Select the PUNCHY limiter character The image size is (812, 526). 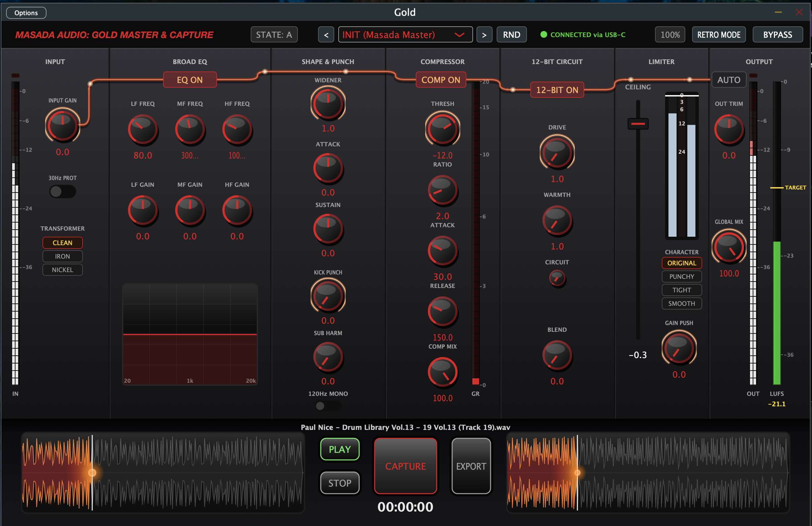681,276
